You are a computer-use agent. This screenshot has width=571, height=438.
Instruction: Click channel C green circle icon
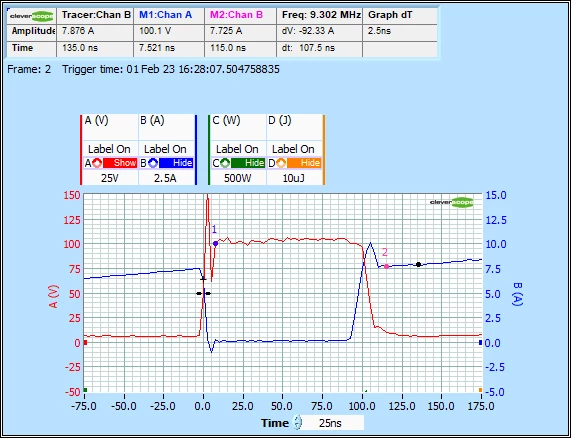tap(225, 163)
